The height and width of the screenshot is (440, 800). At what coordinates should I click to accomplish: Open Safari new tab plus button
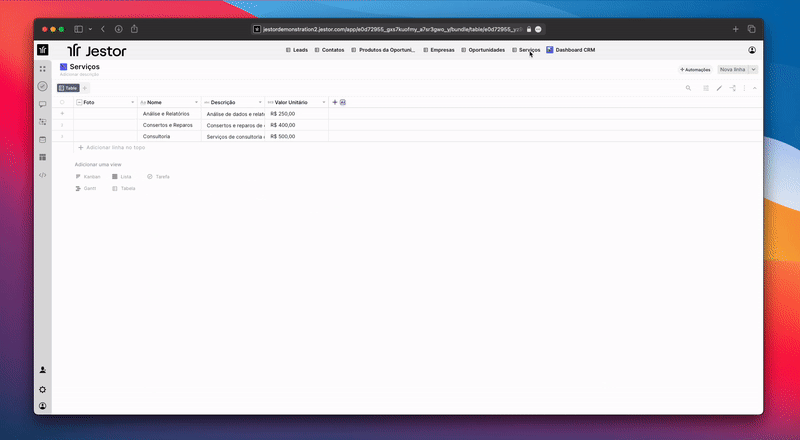coord(736,29)
